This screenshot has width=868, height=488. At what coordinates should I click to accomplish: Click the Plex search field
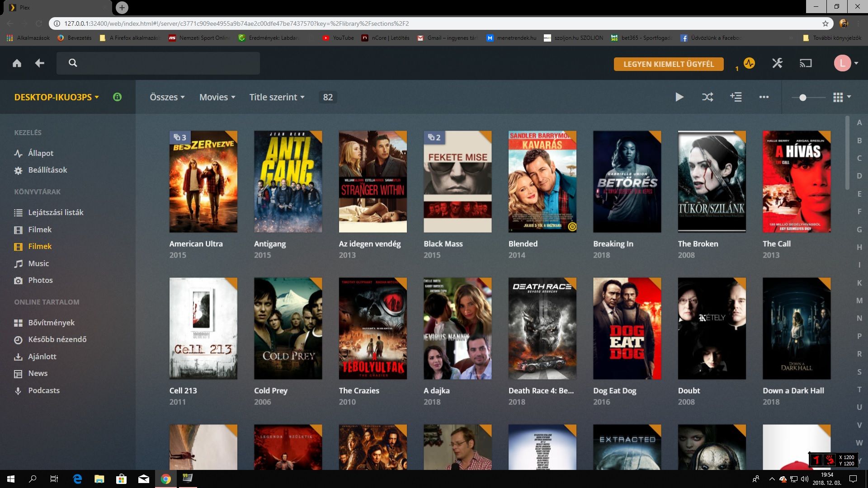pyautogui.click(x=158, y=63)
